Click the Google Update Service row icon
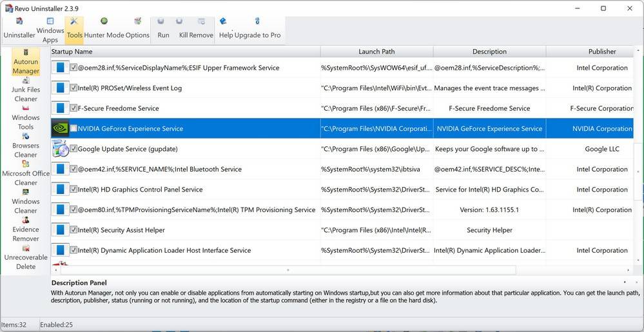Image resolution: width=644 pixels, height=332 pixels. point(61,149)
